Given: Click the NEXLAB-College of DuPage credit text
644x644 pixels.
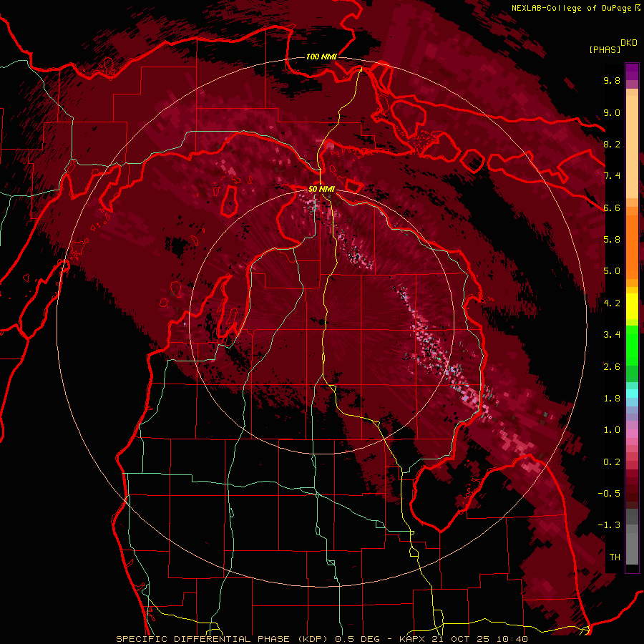Looking at the screenshot, I should click(571, 8).
